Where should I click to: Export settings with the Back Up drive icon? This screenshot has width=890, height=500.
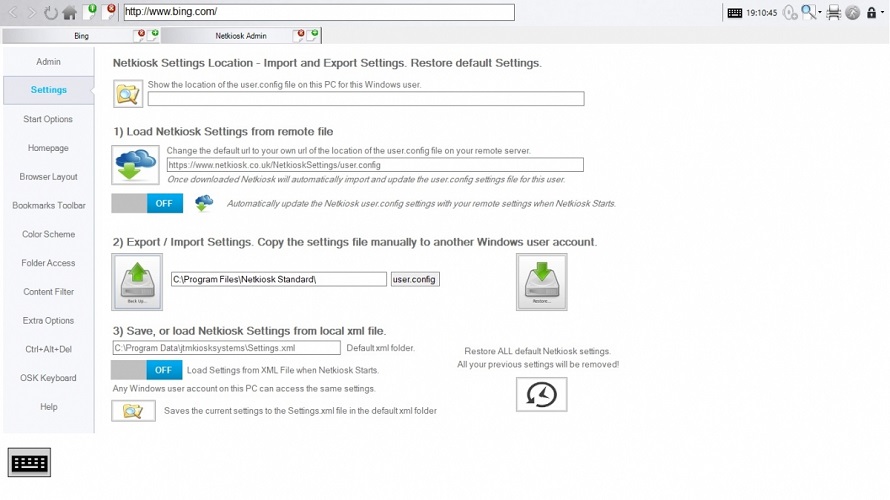pos(137,282)
